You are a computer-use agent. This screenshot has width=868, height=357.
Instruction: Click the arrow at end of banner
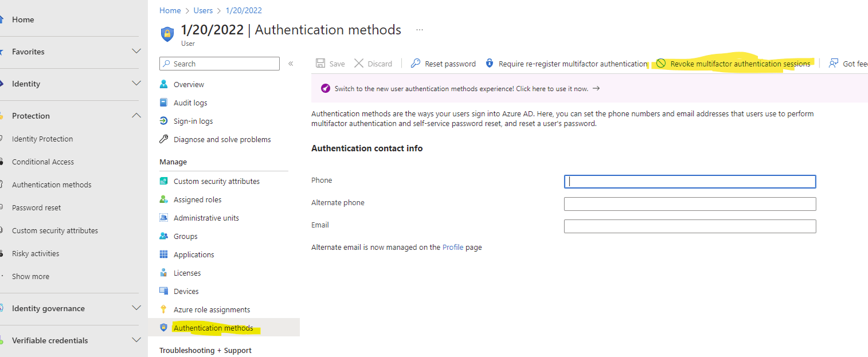(x=596, y=89)
